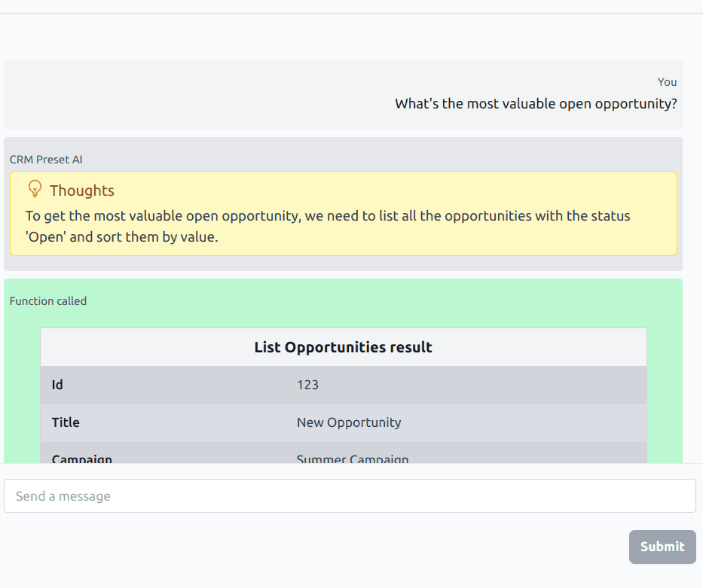Click the Campaign row label
703x588 pixels.
(81, 459)
